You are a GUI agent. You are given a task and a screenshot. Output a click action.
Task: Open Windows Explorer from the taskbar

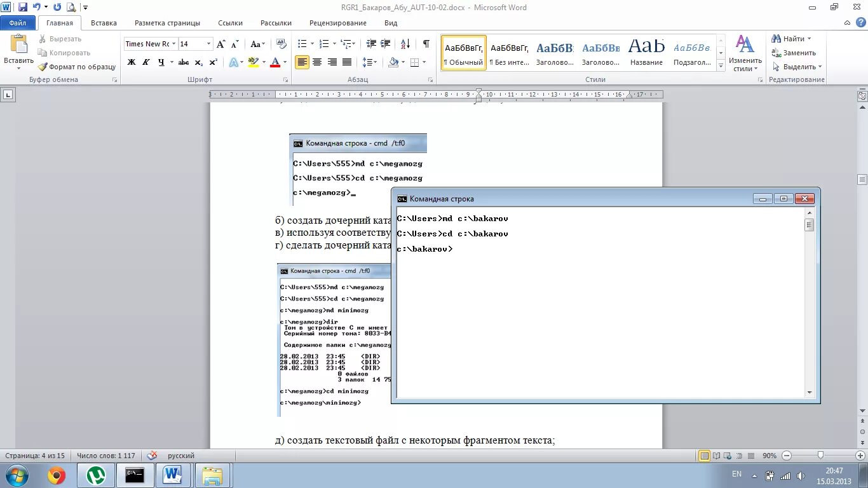click(212, 475)
